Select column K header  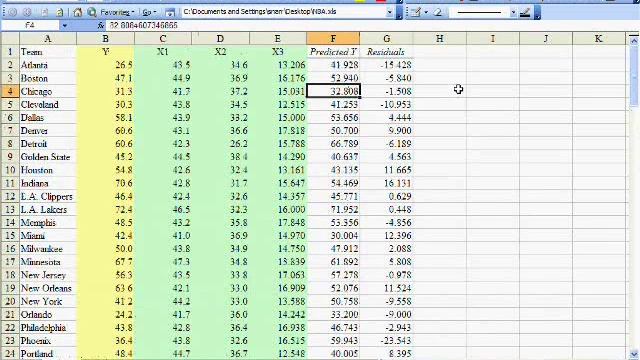(x=598, y=39)
